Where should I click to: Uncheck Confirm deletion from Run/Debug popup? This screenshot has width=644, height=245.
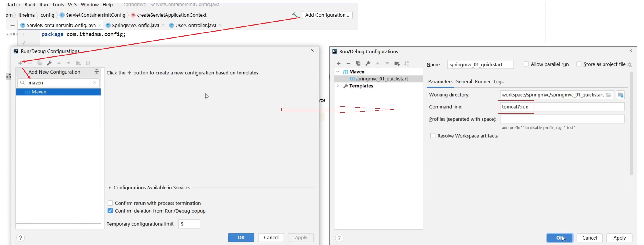110,211
